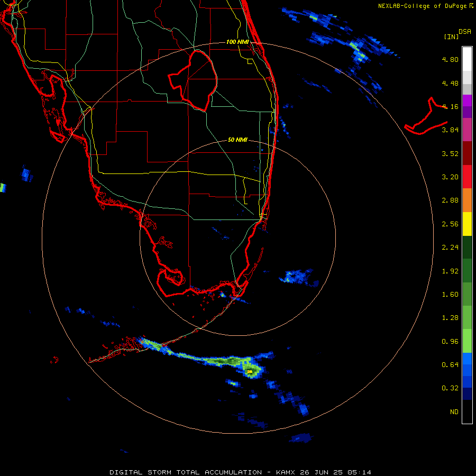This screenshot has width=476, height=476.
Task: Click the 50 NMI range ring label
Action: (237, 140)
